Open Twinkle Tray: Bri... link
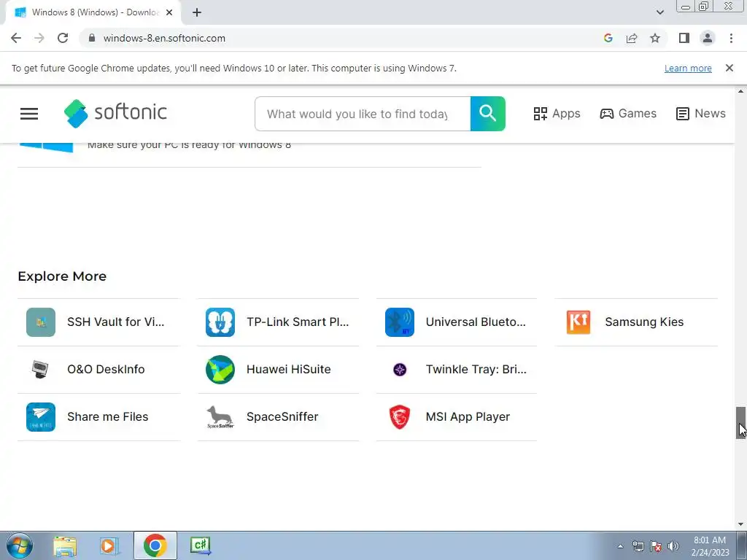Image resolution: width=747 pixels, height=560 pixels. click(476, 370)
